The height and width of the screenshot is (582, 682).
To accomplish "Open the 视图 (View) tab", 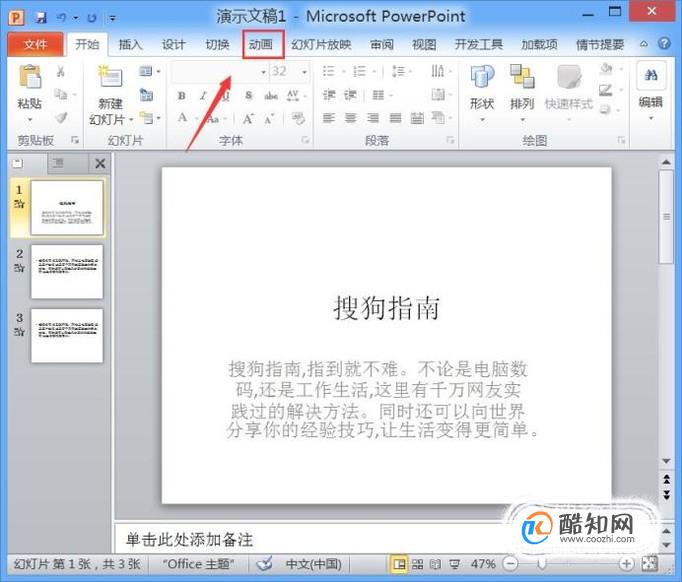I will (x=424, y=44).
